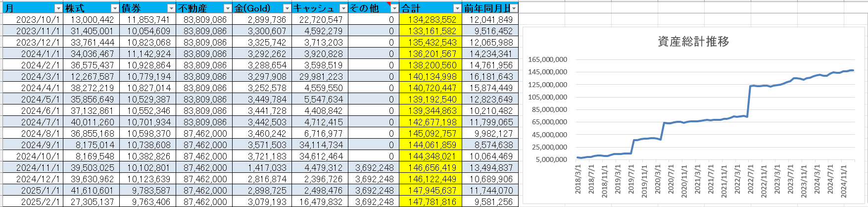Open the キャッシュ column filter dropdown
This screenshot has height=207, width=868.
tap(343, 8)
